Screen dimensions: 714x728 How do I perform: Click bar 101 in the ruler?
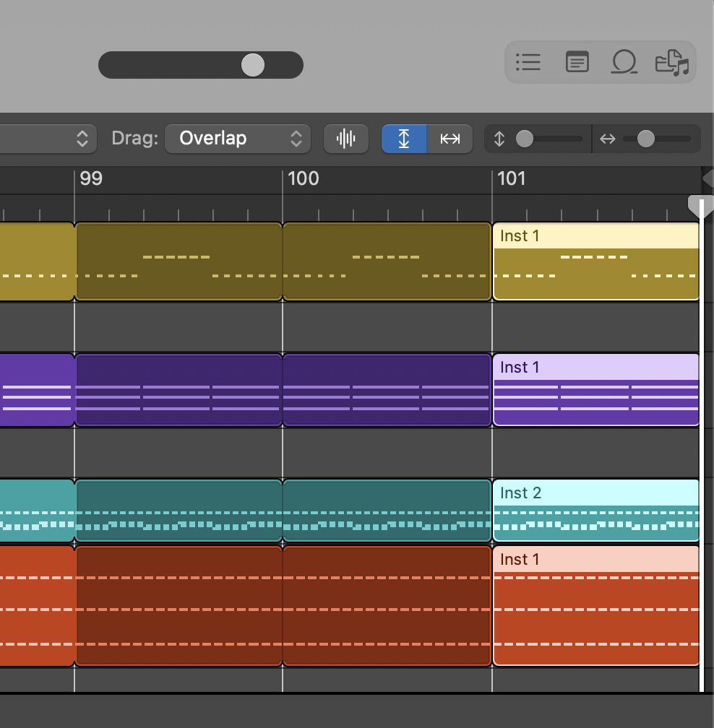(512, 179)
